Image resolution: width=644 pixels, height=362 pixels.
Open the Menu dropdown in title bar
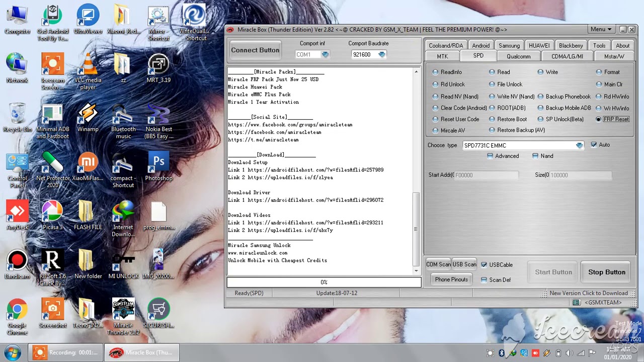point(601,29)
